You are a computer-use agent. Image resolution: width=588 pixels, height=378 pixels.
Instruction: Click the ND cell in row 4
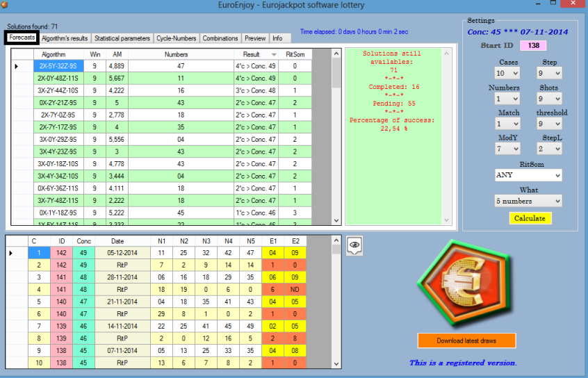pyautogui.click(x=295, y=290)
